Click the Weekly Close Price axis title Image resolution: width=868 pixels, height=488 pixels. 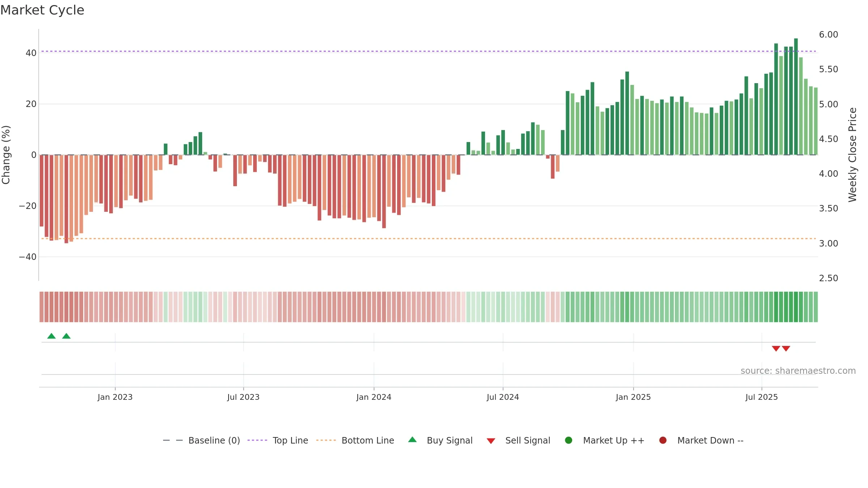852,155
